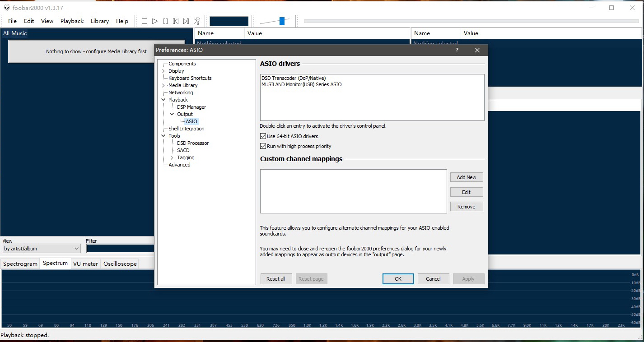Expand the Display tree node
644x342 pixels.
163,71
